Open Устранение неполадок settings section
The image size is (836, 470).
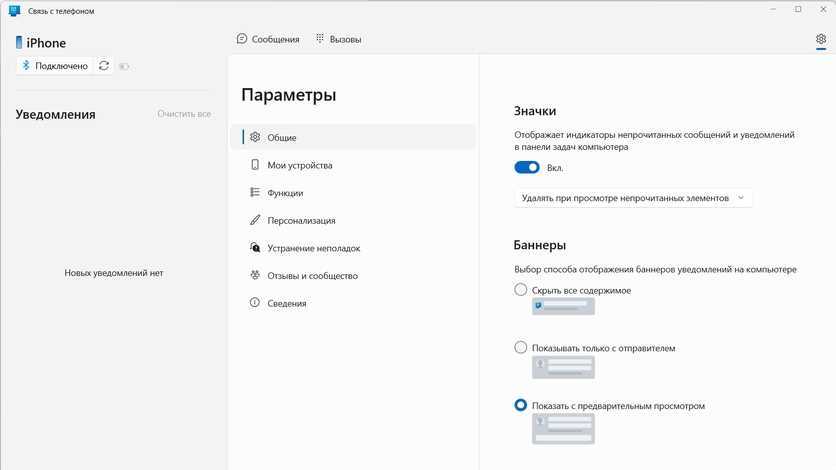[313, 248]
